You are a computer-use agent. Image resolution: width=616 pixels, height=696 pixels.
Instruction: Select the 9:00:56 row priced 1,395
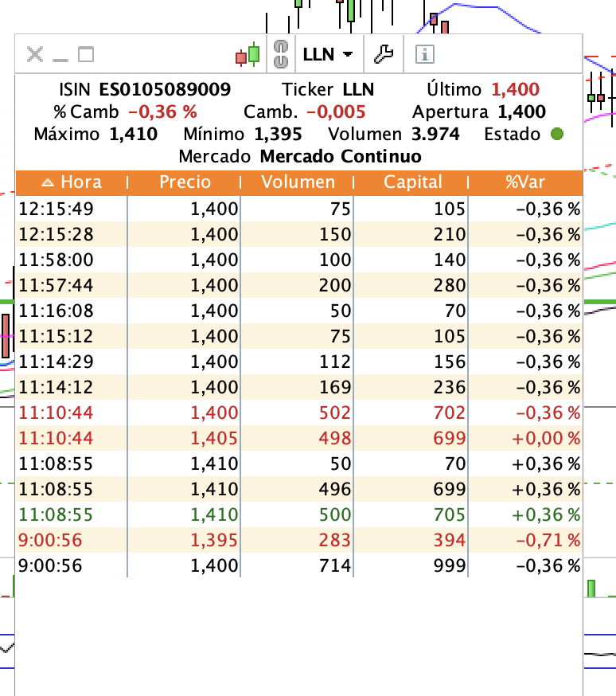click(x=298, y=540)
